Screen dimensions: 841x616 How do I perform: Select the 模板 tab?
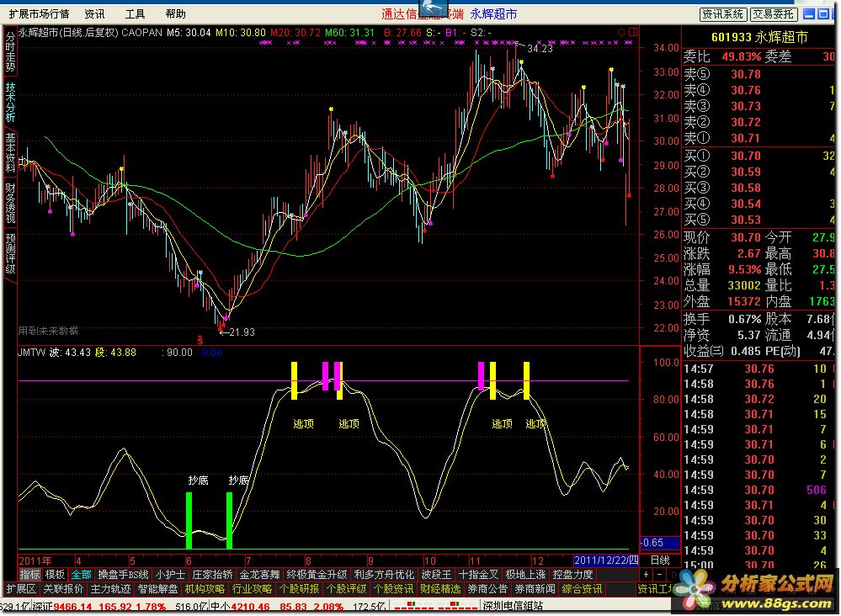coord(55,574)
